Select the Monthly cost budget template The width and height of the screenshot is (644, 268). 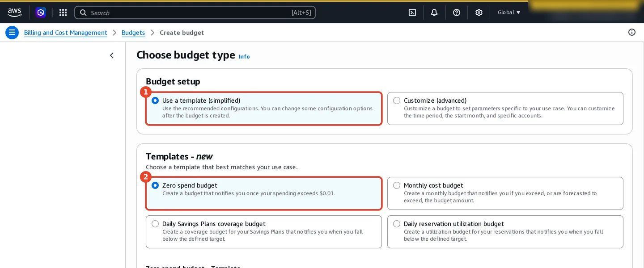pos(505,193)
